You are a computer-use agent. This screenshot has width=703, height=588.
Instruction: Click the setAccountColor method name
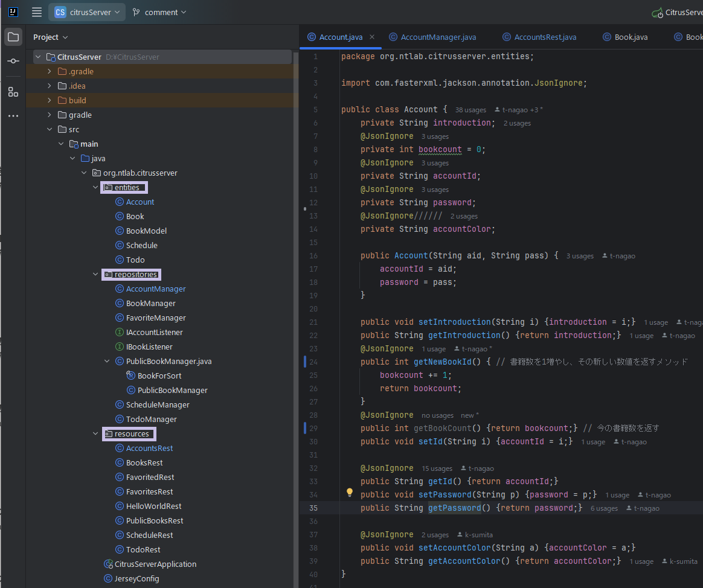point(455,548)
